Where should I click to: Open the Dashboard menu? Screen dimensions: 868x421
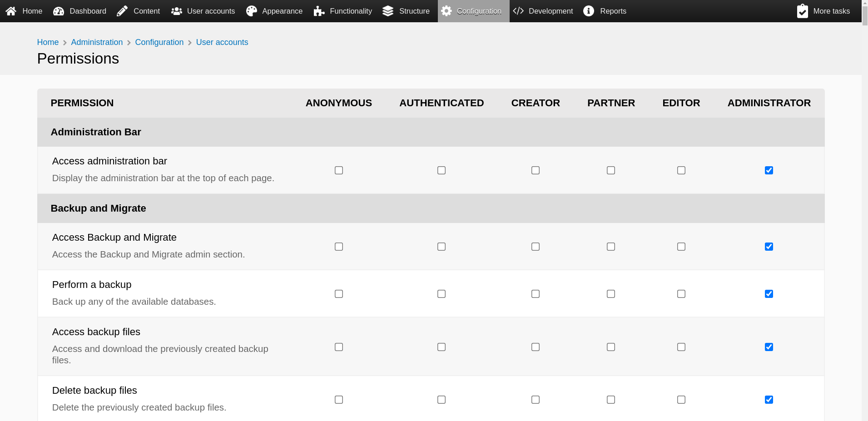click(x=79, y=11)
